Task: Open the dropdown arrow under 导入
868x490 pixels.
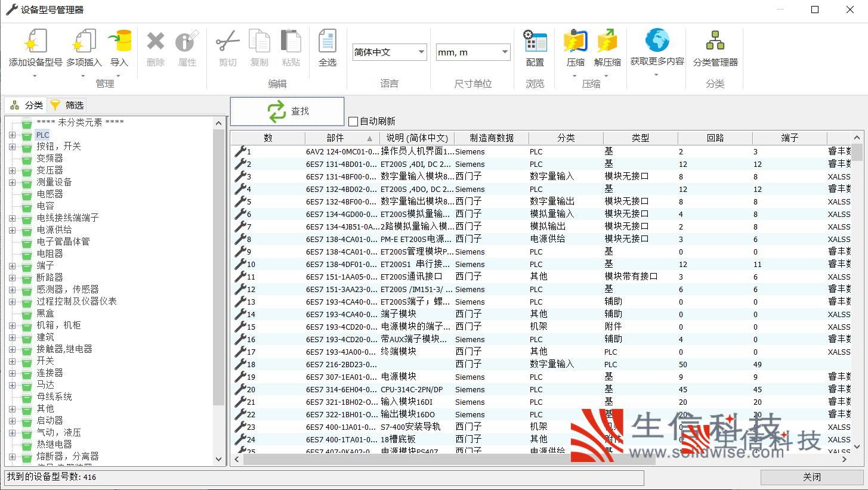Action: coord(119,76)
